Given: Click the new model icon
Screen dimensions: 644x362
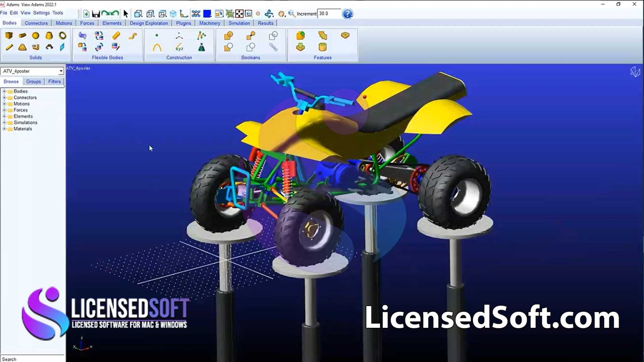Looking at the screenshot, I should 86,14.
